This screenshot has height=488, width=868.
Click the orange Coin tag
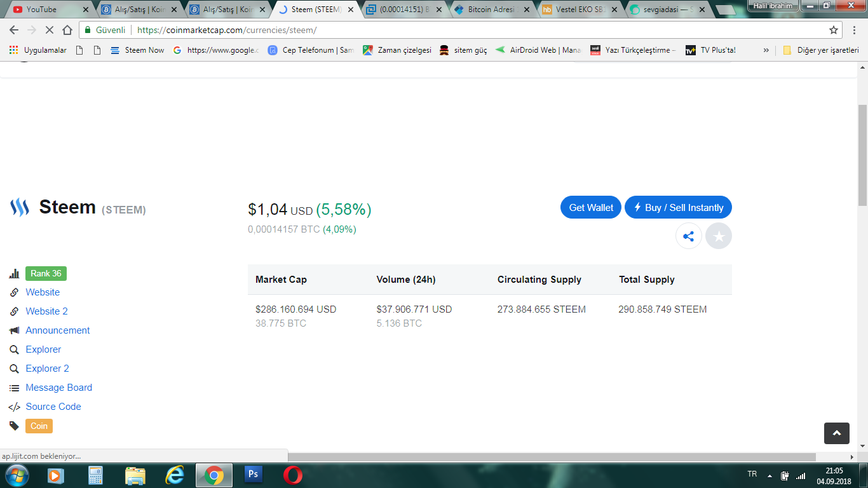pyautogui.click(x=39, y=426)
